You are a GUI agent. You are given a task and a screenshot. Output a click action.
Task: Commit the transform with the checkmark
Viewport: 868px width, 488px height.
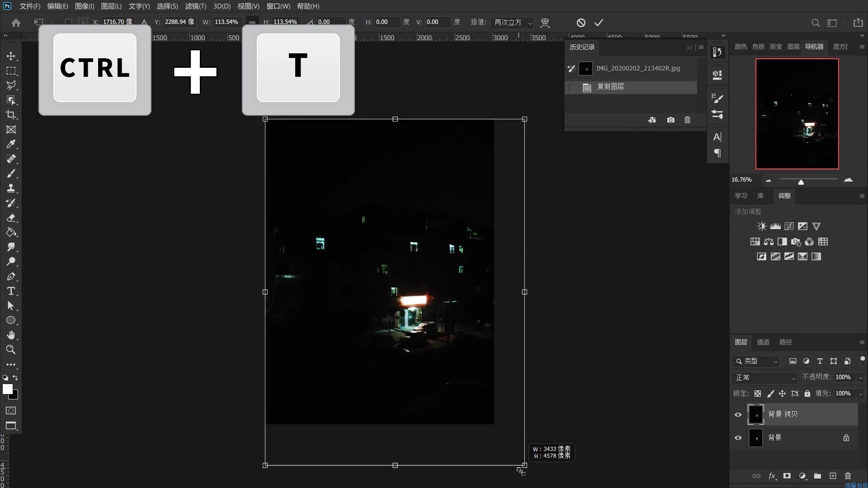[599, 23]
